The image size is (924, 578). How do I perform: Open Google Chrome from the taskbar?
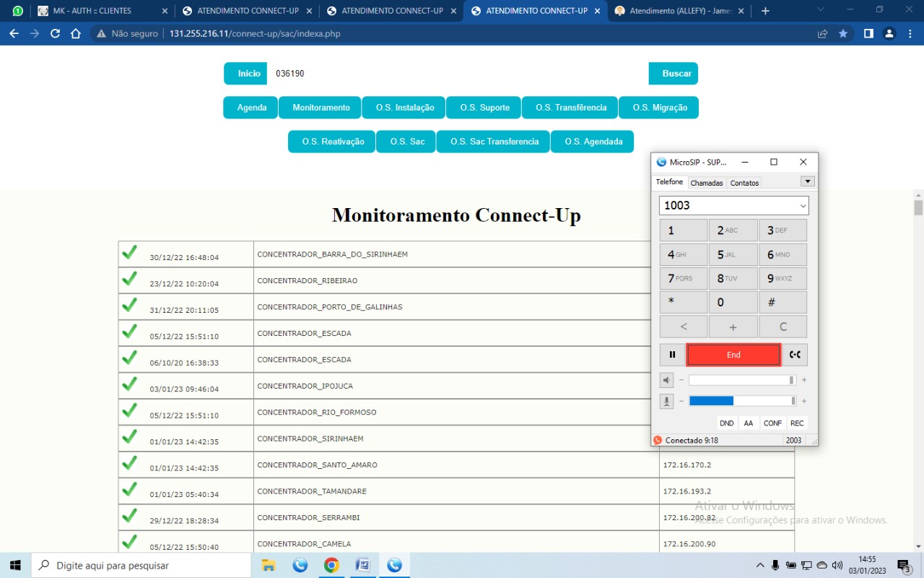331,565
